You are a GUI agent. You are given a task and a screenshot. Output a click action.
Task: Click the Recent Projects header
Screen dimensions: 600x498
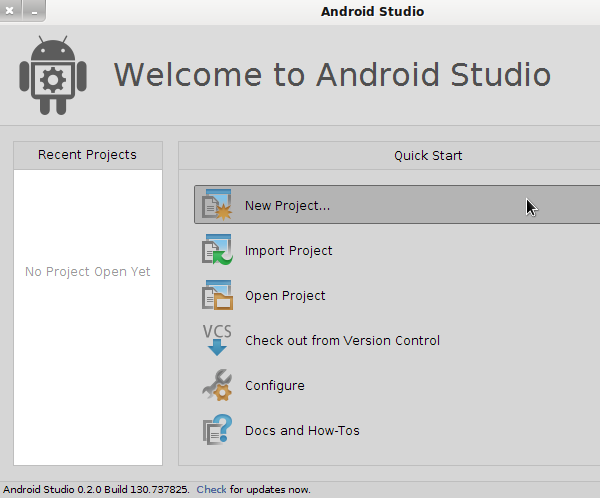click(x=88, y=155)
